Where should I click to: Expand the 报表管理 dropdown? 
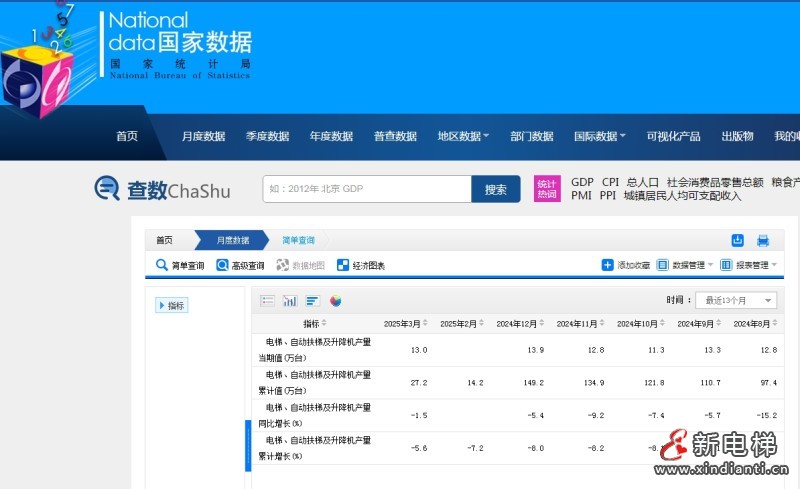(749, 265)
